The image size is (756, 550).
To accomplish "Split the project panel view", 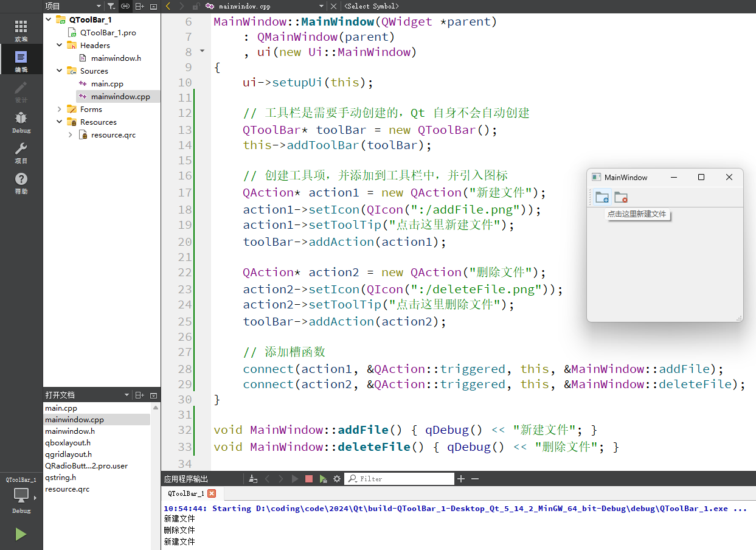I will [140, 6].
